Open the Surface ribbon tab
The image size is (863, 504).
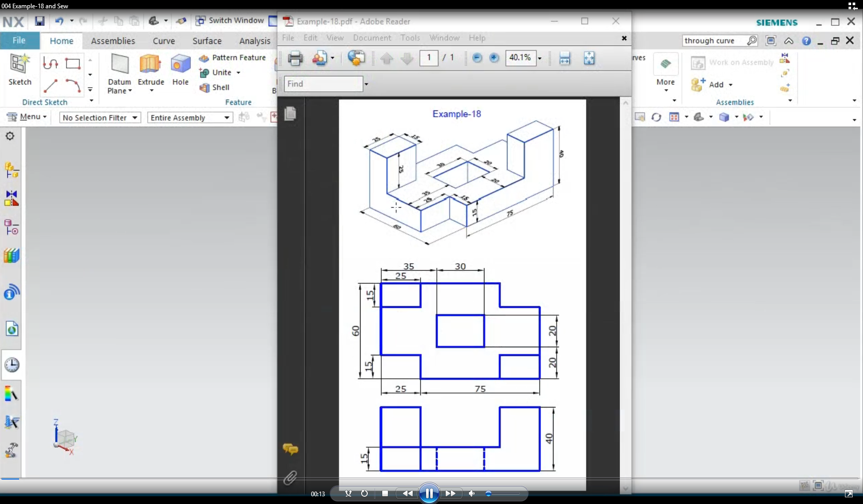[x=207, y=41]
